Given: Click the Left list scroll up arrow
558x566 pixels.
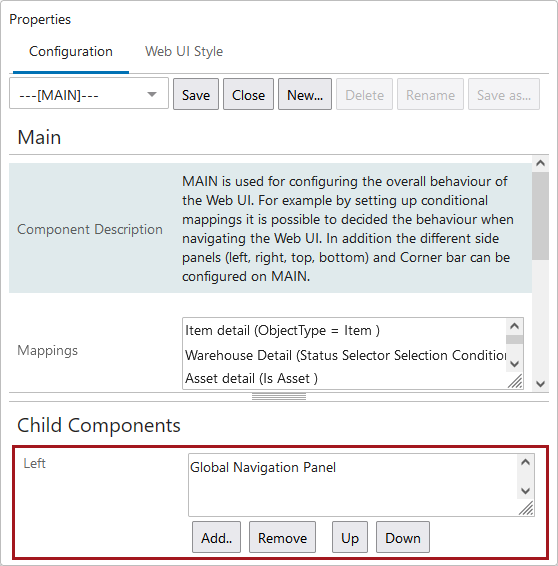Looking at the screenshot, I should pyautogui.click(x=526, y=462).
